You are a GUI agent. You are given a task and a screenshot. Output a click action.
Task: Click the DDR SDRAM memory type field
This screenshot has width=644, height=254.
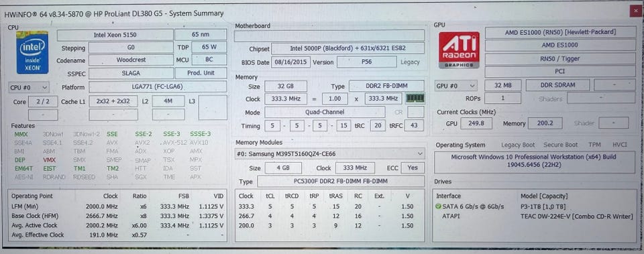[557, 85]
